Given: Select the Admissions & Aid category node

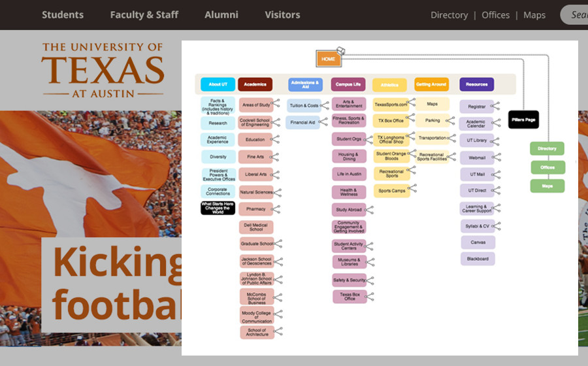Looking at the screenshot, I should 305,84.
